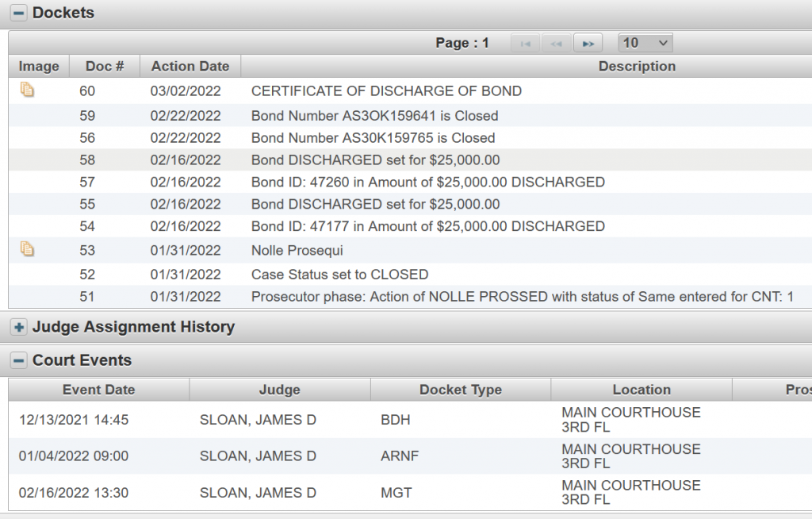Open Nolle Prosequi document image icon
This screenshot has width=812, height=519.
(27, 250)
